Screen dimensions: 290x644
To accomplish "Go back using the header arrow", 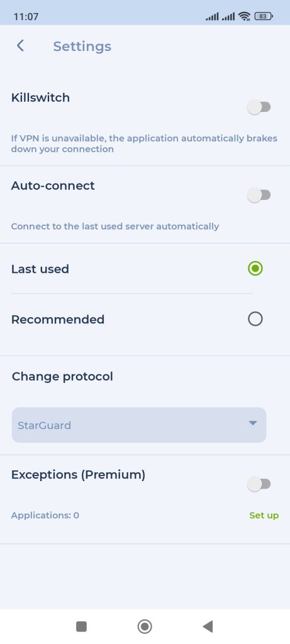I will [20, 45].
